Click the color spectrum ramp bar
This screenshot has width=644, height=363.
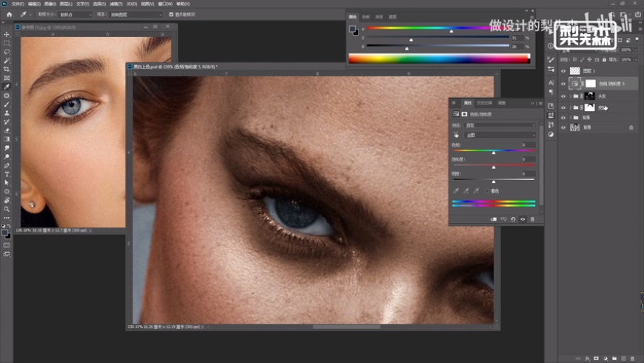[438, 59]
